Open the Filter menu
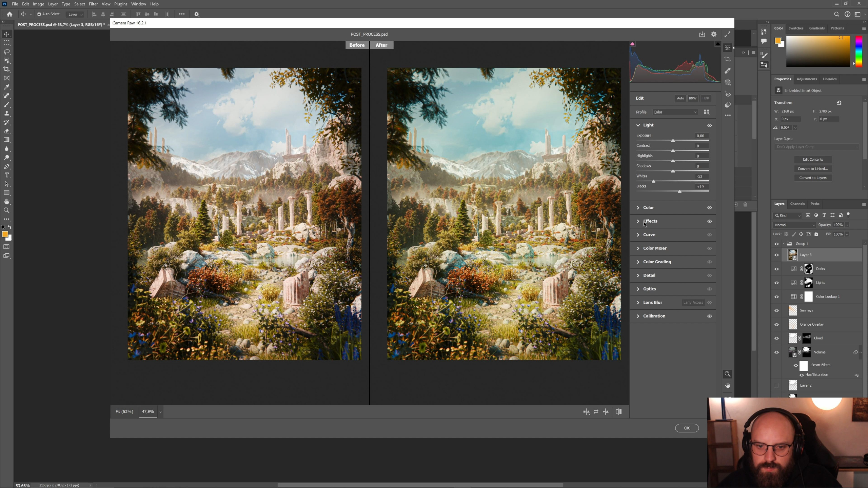868x488 pixels. pyautogui.click(x=93, y=4)
